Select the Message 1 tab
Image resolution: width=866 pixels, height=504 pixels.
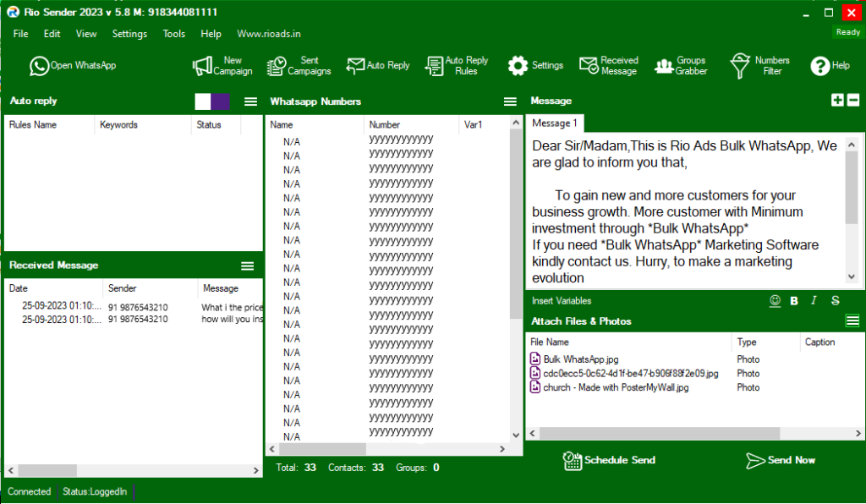[555, 123]
